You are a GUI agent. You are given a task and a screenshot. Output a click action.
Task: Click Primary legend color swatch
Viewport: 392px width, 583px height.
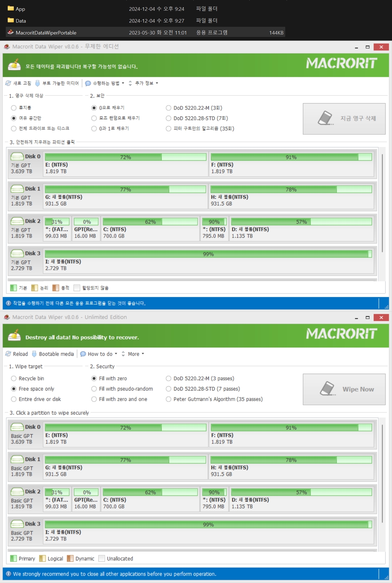[x=13, y=558]
